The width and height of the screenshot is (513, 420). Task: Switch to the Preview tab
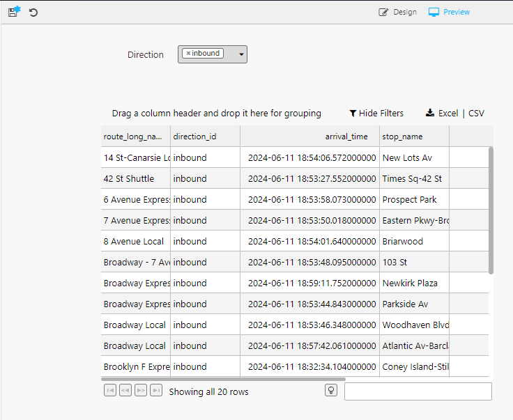coord(449,12)
